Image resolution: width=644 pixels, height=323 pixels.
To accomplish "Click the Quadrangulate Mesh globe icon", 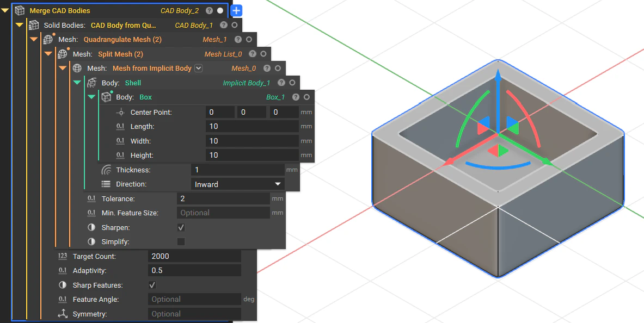I will 48,39.
